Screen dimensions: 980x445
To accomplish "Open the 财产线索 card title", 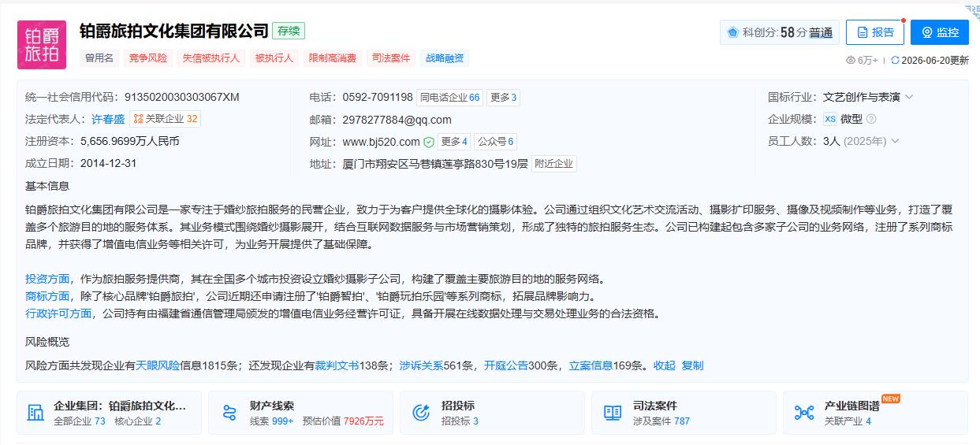I will pyautogui.click(x=272, y=406).
